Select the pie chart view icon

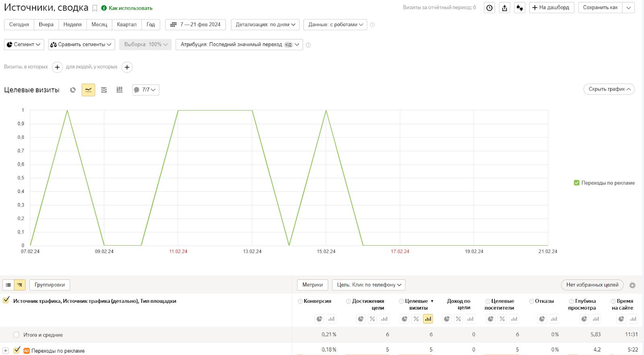(73, 90)
